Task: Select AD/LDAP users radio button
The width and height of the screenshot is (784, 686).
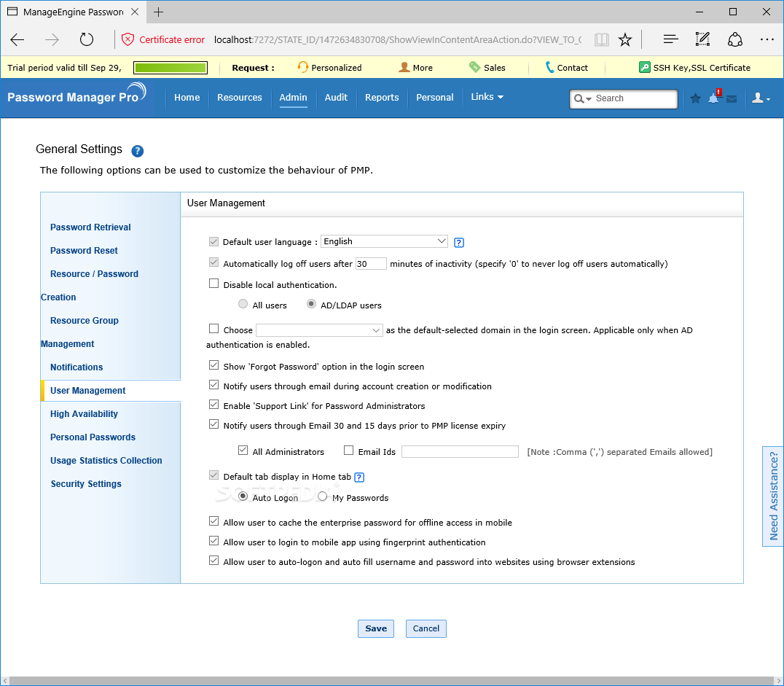Action: [312, 304]
